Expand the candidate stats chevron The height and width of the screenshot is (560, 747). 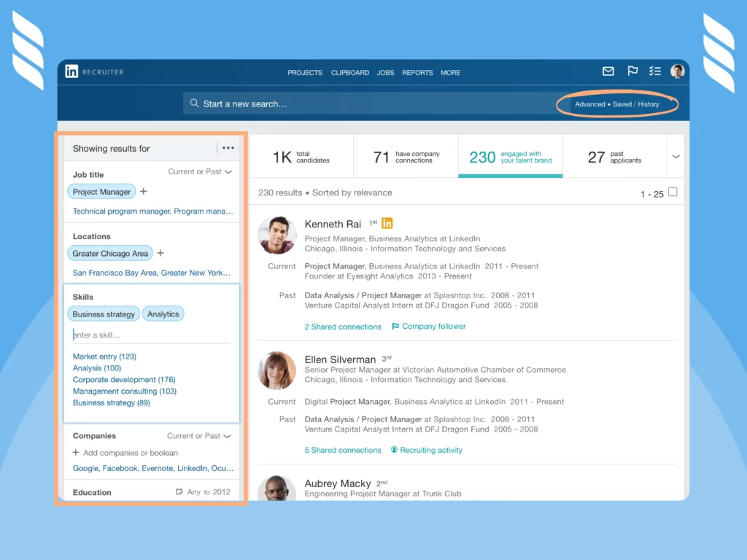[x=676, y=156]
